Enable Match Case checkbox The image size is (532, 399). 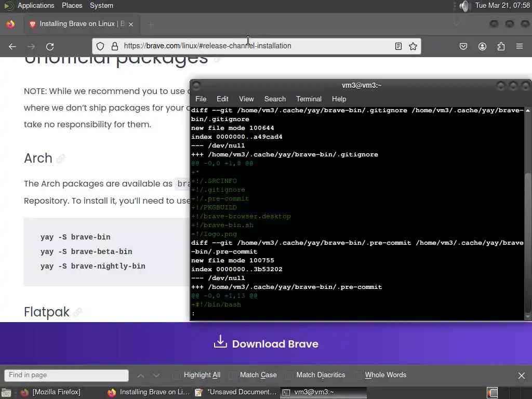pyautogui.click(x=233, y=375)
